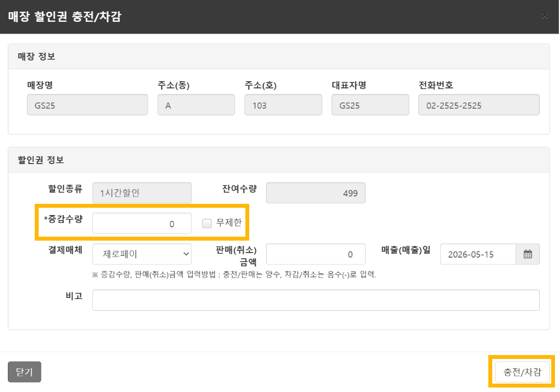Image resolution: width=560 pixels, height=392 pixels.
Task: Click the 주소(호) label
Action: (x=261, y=85)
